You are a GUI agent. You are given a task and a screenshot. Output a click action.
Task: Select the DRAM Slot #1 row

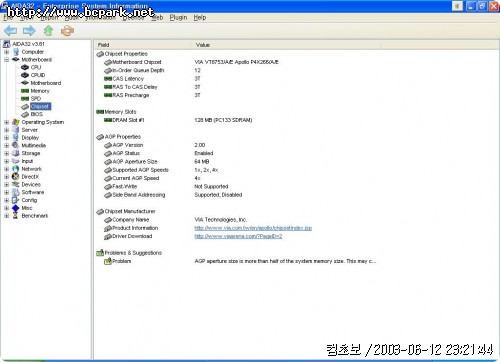pos(237,120)
